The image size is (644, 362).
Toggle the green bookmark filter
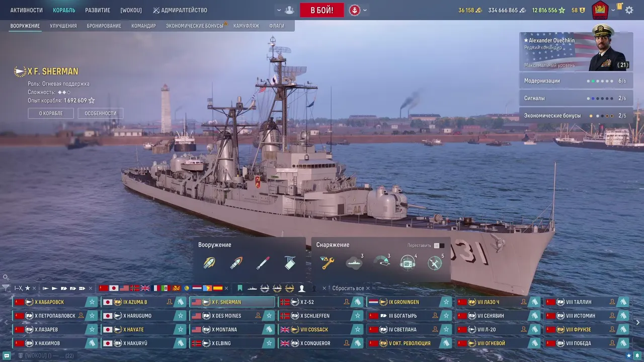pyautogui.click(x=240, y=288)
